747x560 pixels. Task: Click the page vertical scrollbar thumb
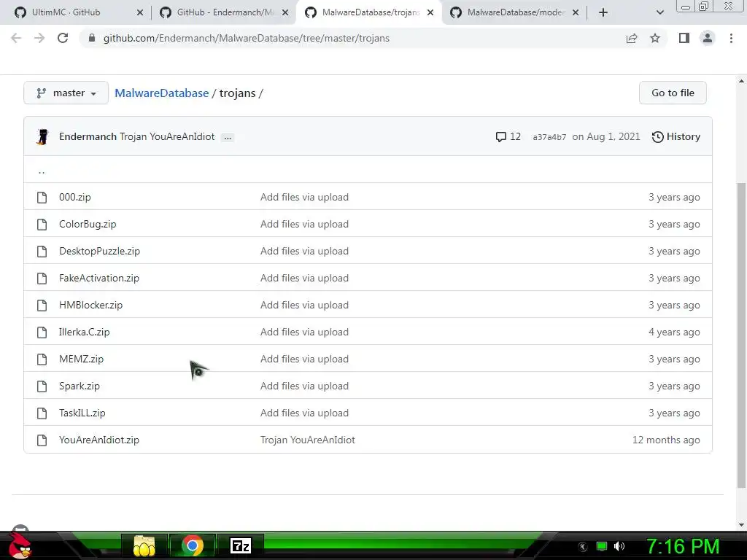click(741, 335)
